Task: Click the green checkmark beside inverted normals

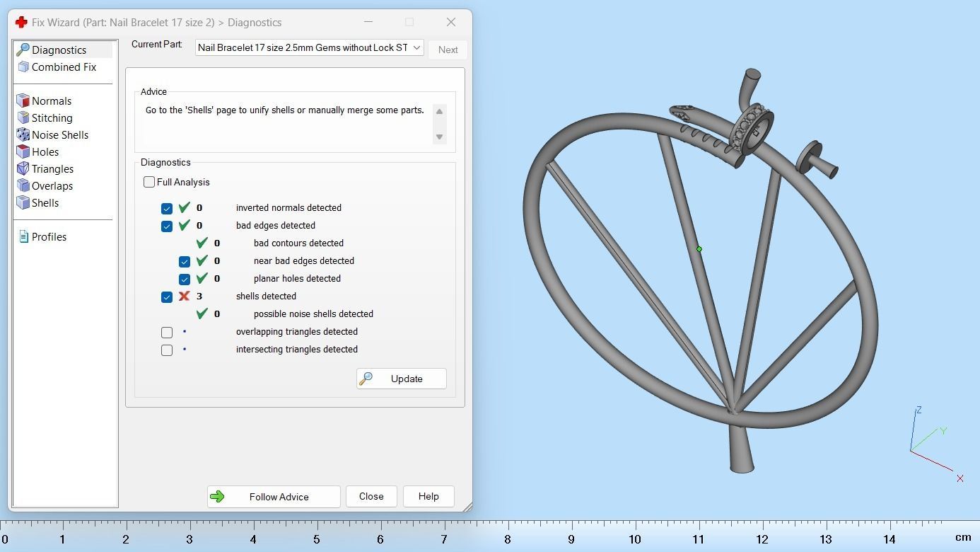Action: pos(184,207)
